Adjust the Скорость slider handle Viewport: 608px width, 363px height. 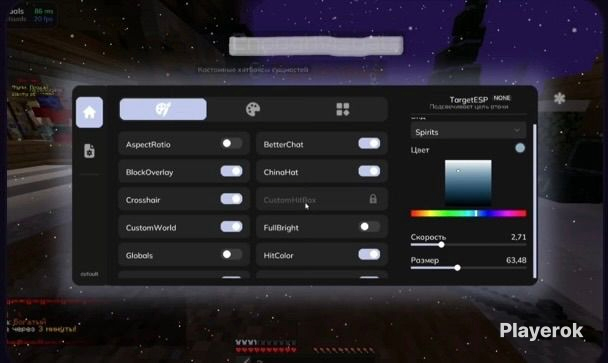pyautogui.click(x=441, y=245)
